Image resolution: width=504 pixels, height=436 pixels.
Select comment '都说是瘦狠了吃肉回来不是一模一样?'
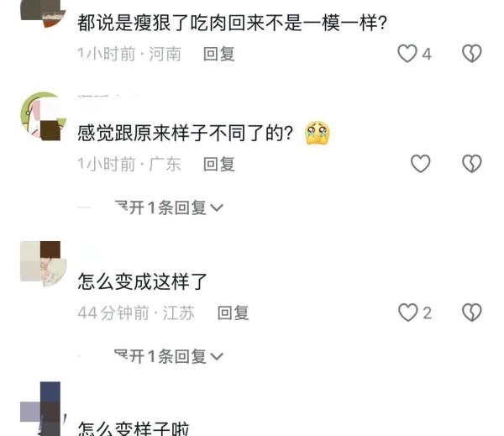[x=232, y=23]
